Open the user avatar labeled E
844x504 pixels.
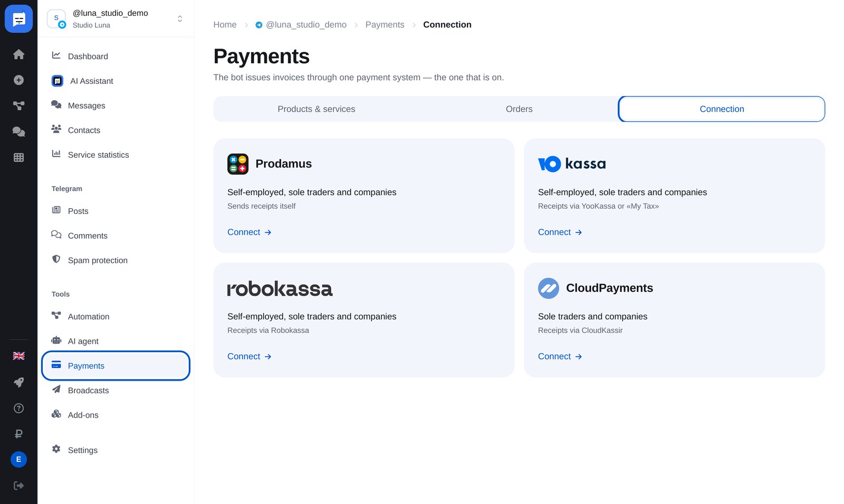[18, 459]
